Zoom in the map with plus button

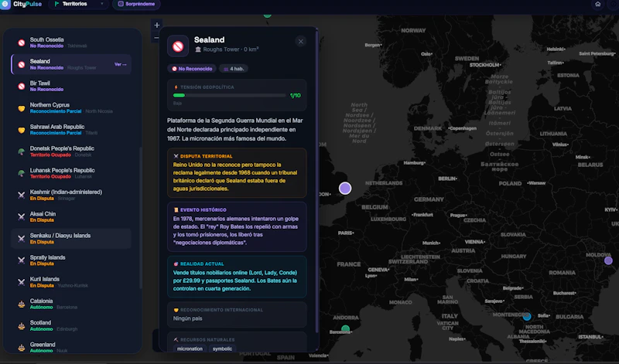157,26
